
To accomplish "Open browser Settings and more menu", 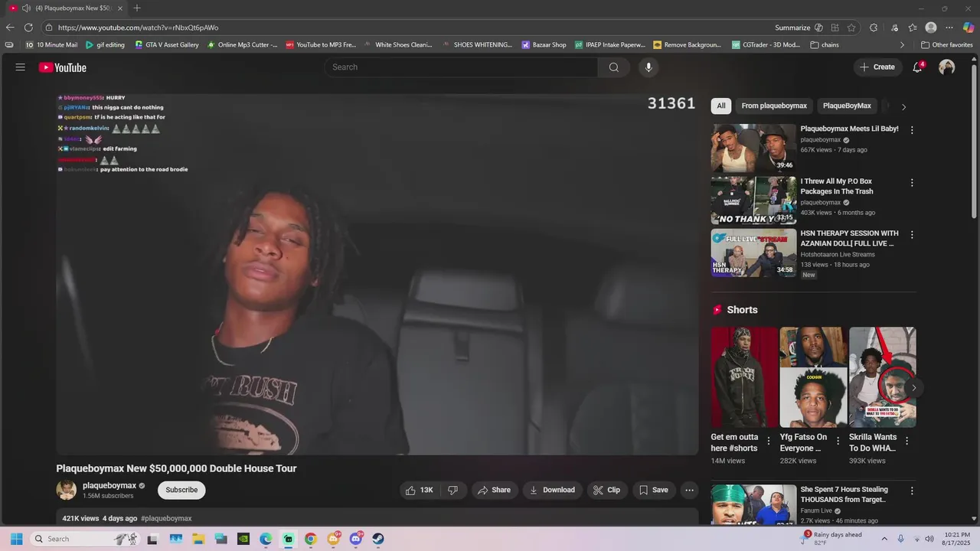I will pos(949,28).
